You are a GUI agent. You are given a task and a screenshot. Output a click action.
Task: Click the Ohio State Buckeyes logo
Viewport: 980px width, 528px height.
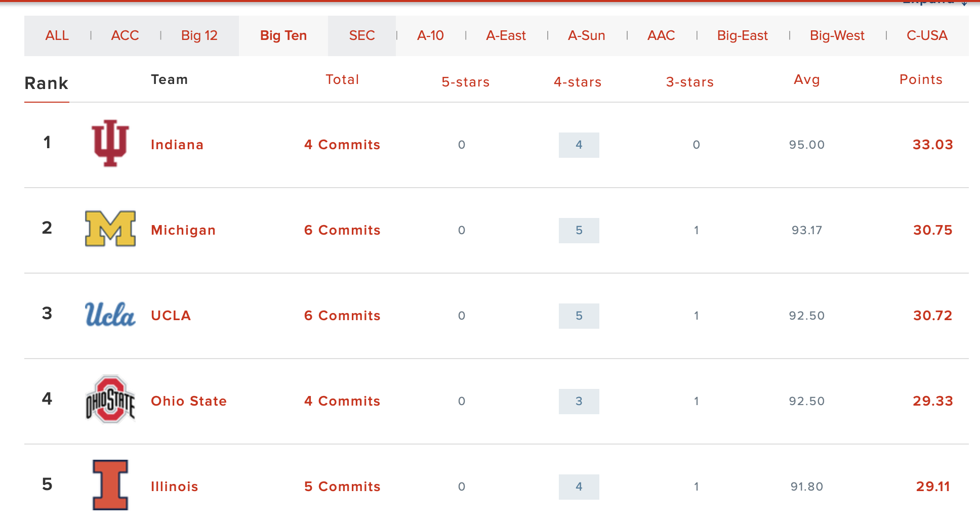click(x=110, y=400)
